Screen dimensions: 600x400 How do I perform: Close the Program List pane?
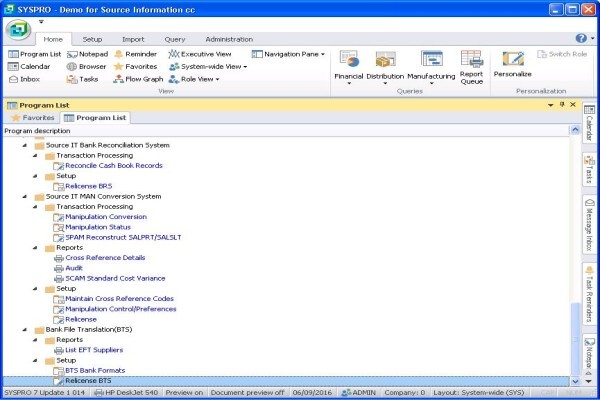point(573,104)
